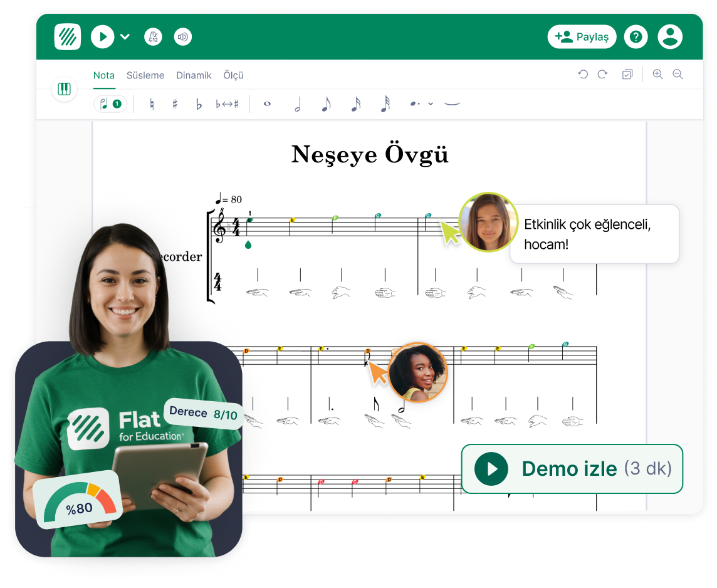
Task: Switch to the Süsleme tab
Action: (145, 75)
